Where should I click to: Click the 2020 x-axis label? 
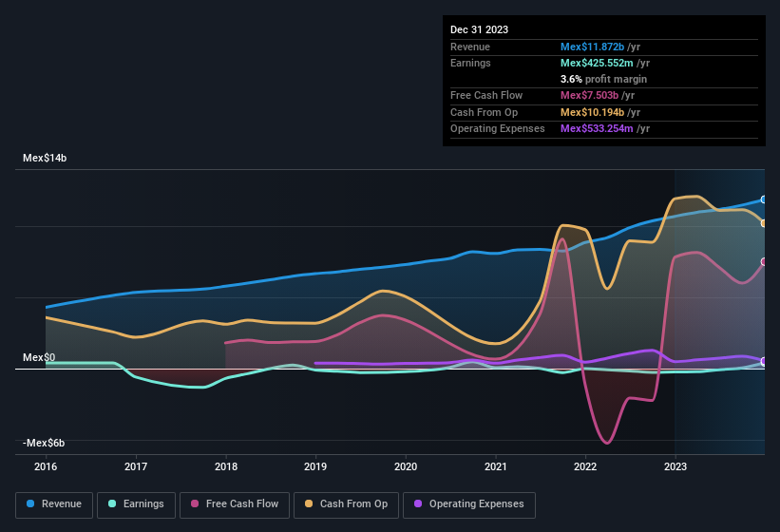(x=406, y=466)
